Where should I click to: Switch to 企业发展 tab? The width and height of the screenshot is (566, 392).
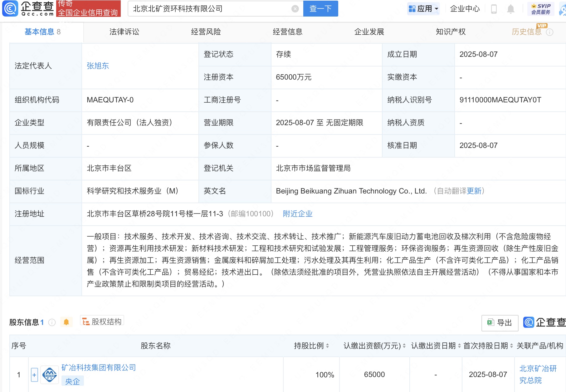point(369,32)
